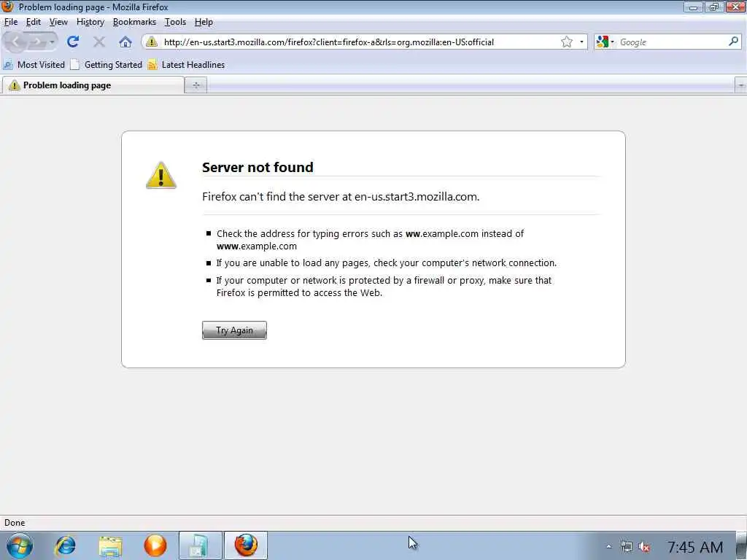Open the View menu
Screen dimensions: 747x560
[58, 22]
